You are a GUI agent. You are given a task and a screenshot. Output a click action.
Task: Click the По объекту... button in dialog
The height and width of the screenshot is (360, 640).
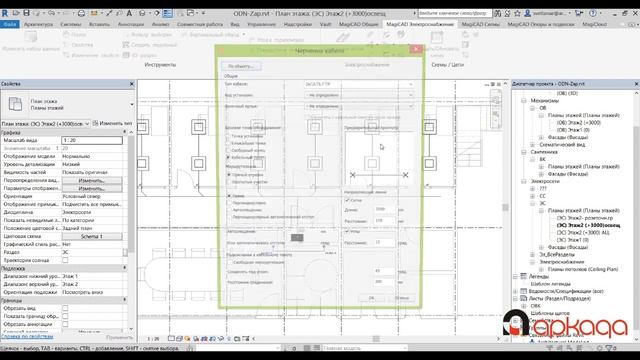tap(242, 66)
